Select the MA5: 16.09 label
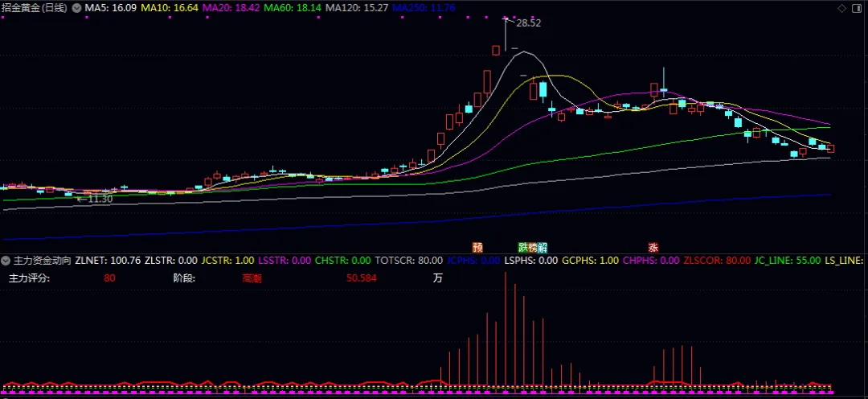Viewport: 868px width, 399px height. click(x=111, y=8)
